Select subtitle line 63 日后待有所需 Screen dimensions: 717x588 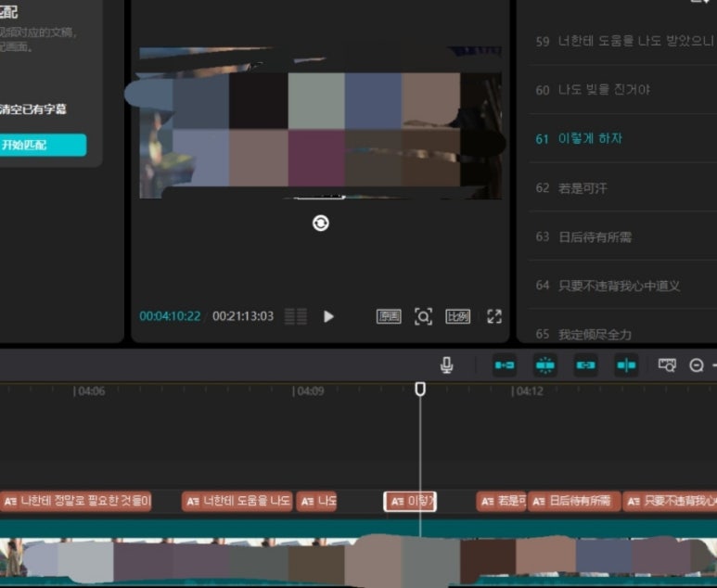coord(622,236)
